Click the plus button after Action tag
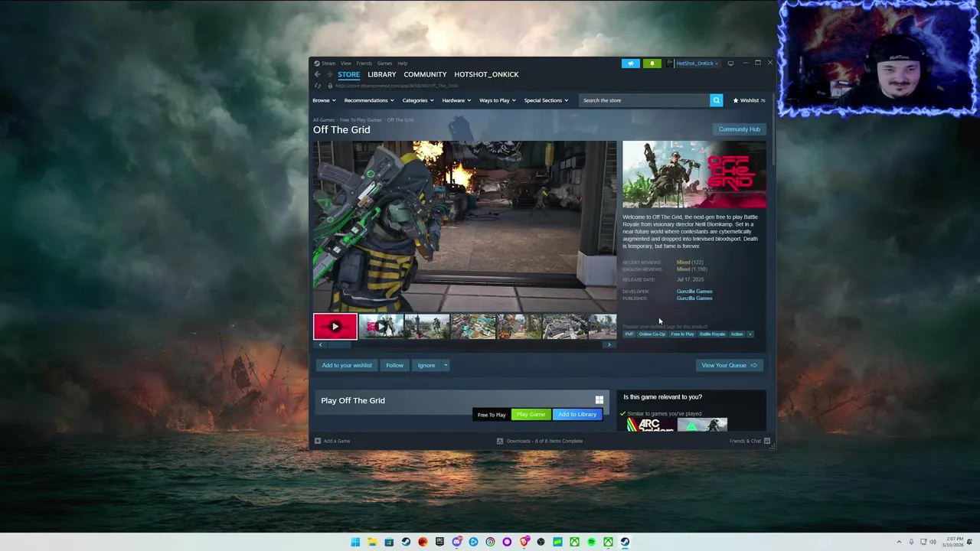The image size is (980, 551). pos(750,334)
